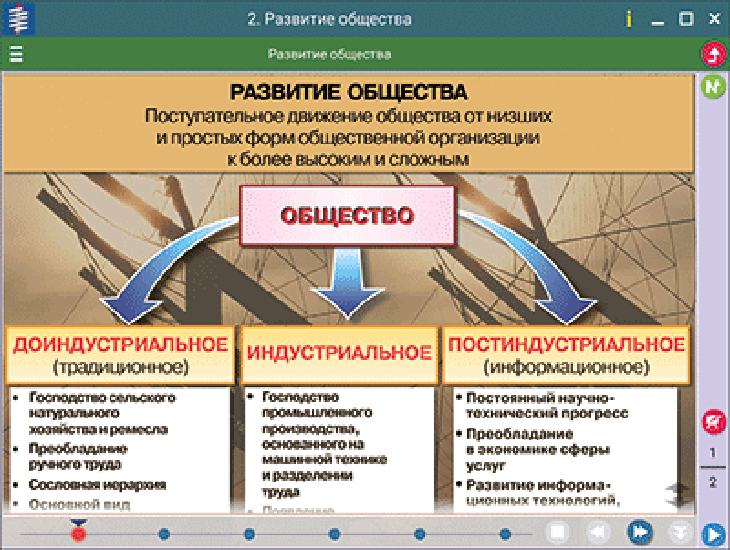Click the red return-arrow button

[x=714, y=54]
